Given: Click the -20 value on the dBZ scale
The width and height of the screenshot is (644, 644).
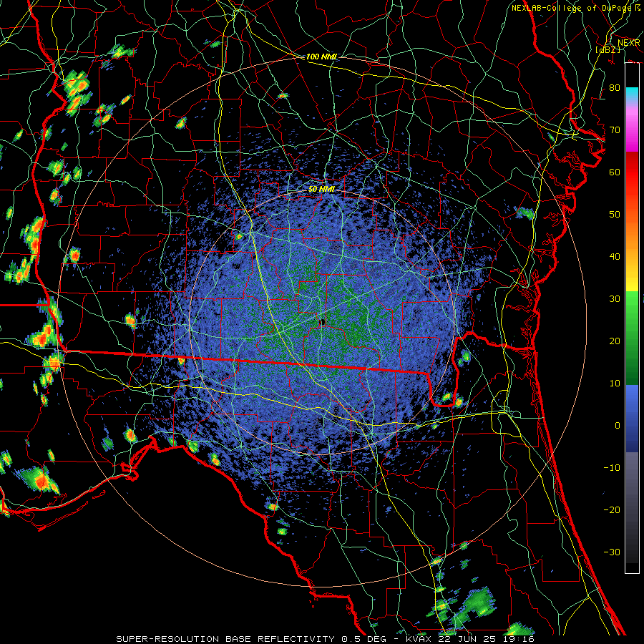Looking at the screenshot, I should pyautogui.click(x=612, y=509).
